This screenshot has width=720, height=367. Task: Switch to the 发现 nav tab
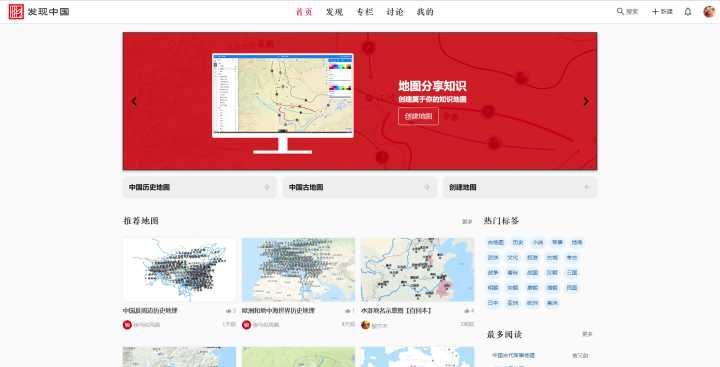[334, 12]
